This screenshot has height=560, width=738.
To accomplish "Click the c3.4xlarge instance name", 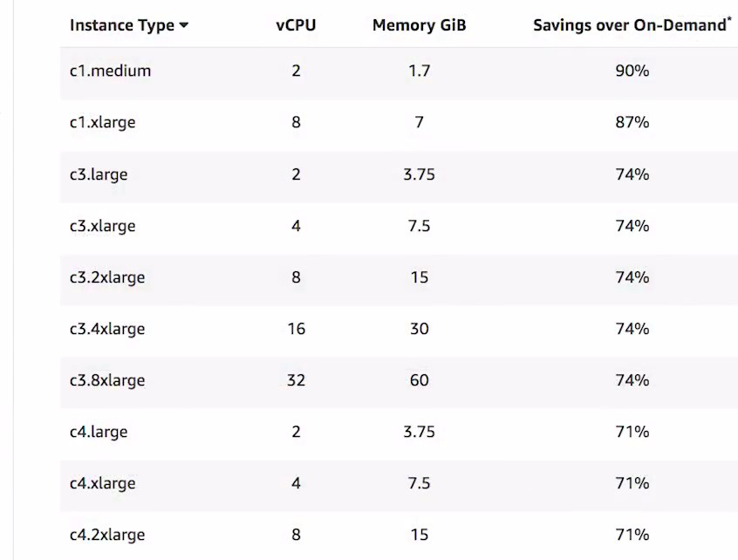I will 107,329.
